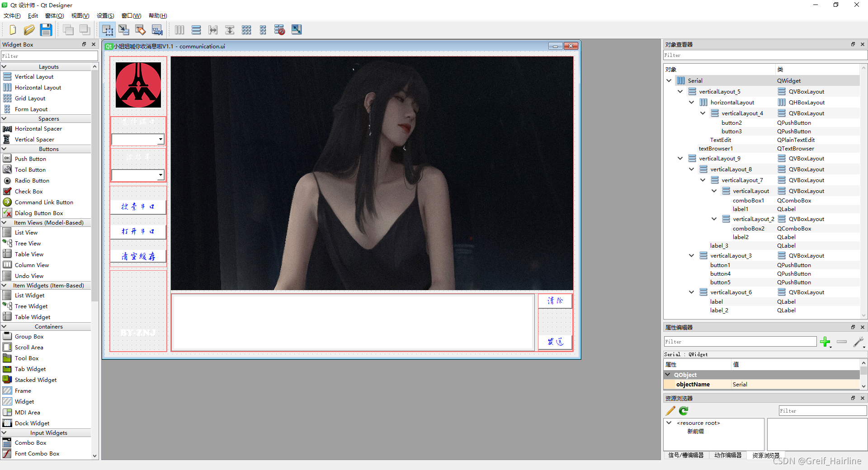The height and width of the screenshot is (470, 868).
Task: Open the 文件(F) menu
Action: pos(12,16)
